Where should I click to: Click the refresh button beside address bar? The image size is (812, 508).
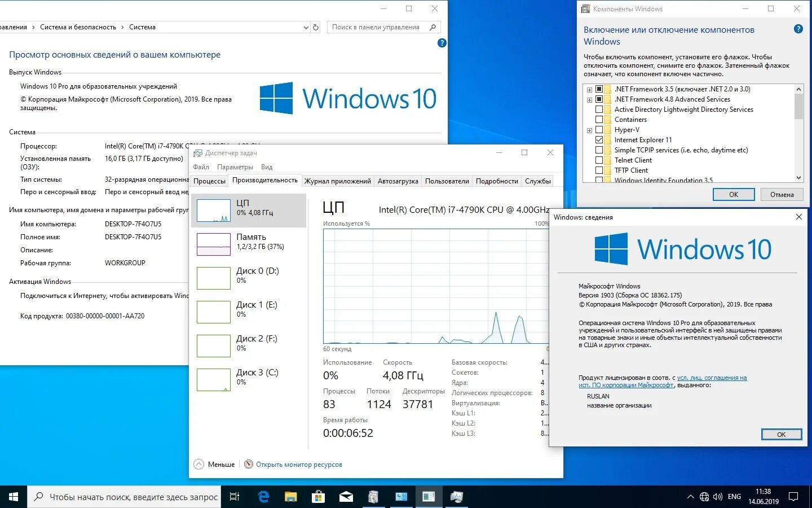point(316,27)
